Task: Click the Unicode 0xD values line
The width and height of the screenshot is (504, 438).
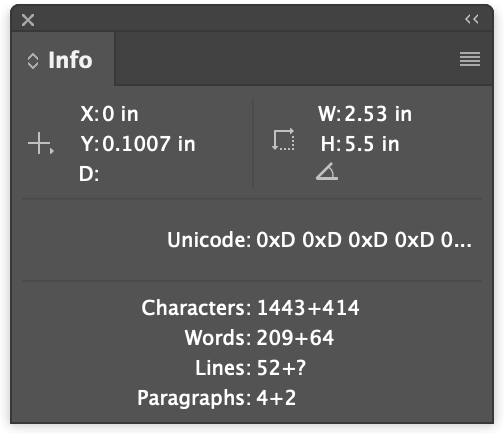Action: coord(319,240)
